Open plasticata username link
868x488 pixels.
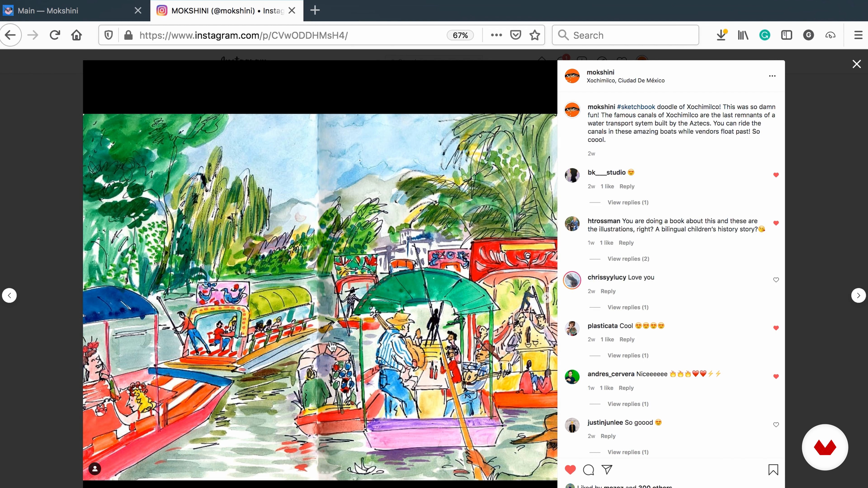point(603,326)
